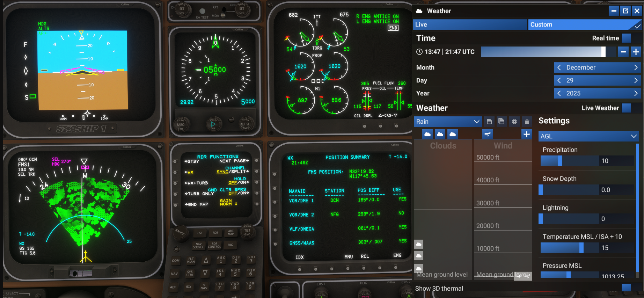Screen dimensions: 644x298
Task: Select the third cloud layer icon above Clouds
Action: pos(453,134)
